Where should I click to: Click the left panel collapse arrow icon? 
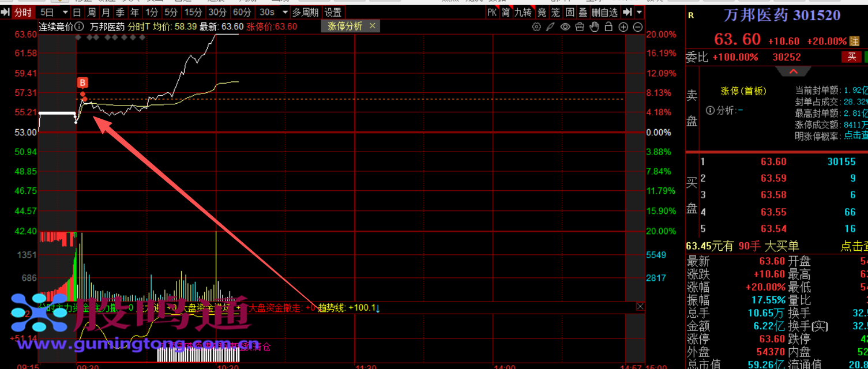[5, 12]
